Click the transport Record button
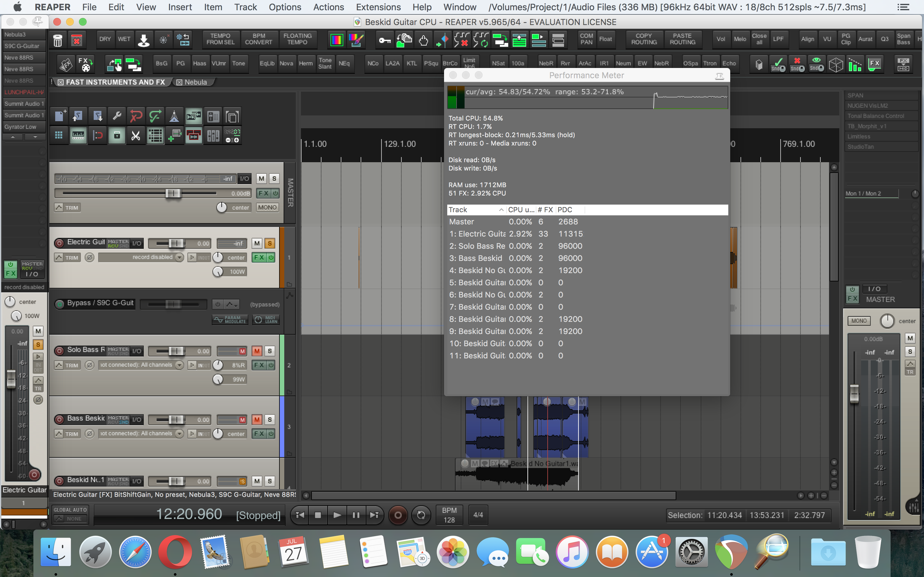Screen dimensions: 924x577 tap(398, 515)
